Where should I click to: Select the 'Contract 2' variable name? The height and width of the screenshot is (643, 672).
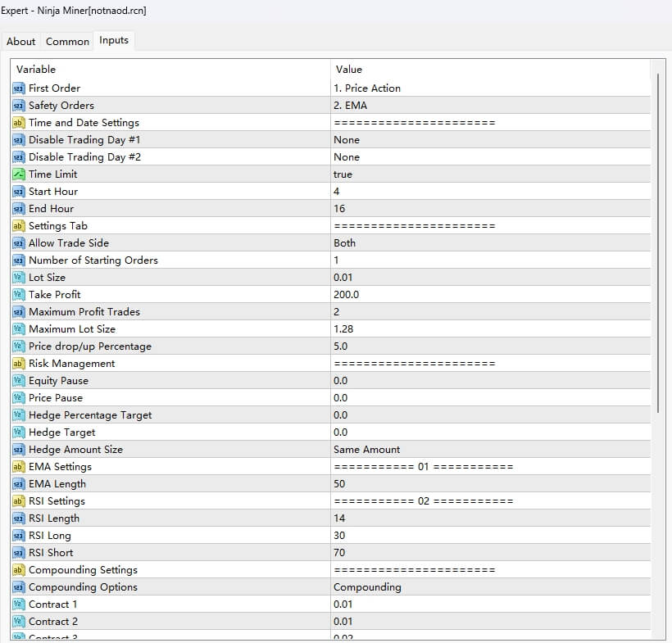click(x=53, y=622)
